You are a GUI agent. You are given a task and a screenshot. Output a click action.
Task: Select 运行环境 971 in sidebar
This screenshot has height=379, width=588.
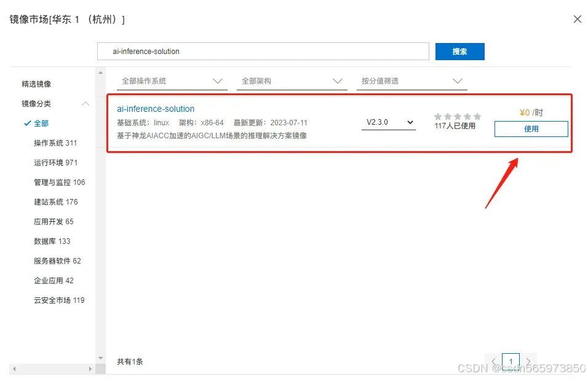[x=55, y=162]
